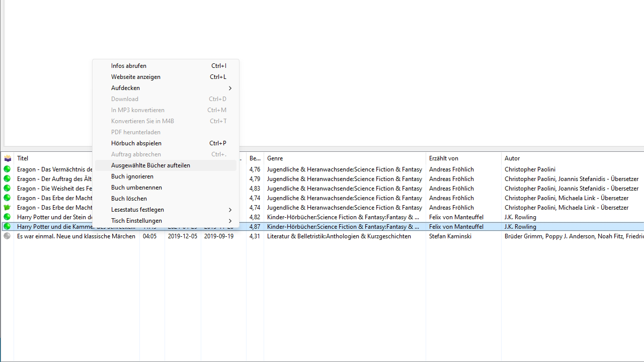Click the gray status orb beside Es war einmal
644x362 pixels.
click(x=7, y=236)
